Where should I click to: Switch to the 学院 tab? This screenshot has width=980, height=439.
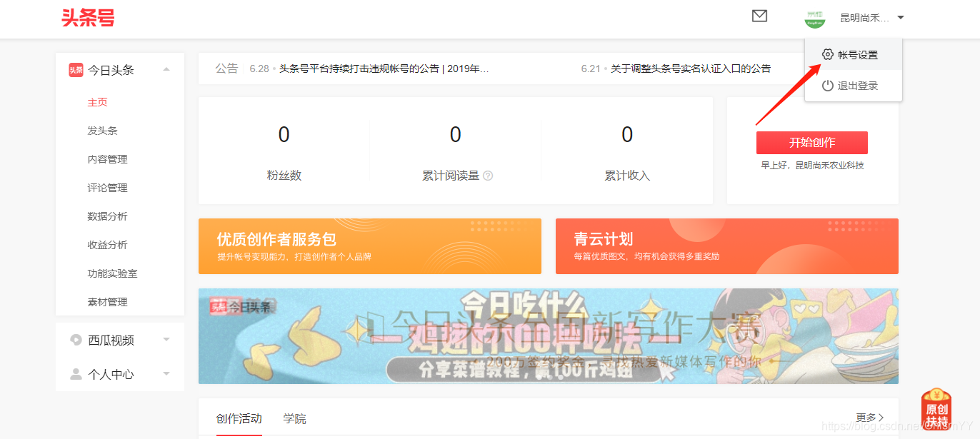tap(294, 419)
